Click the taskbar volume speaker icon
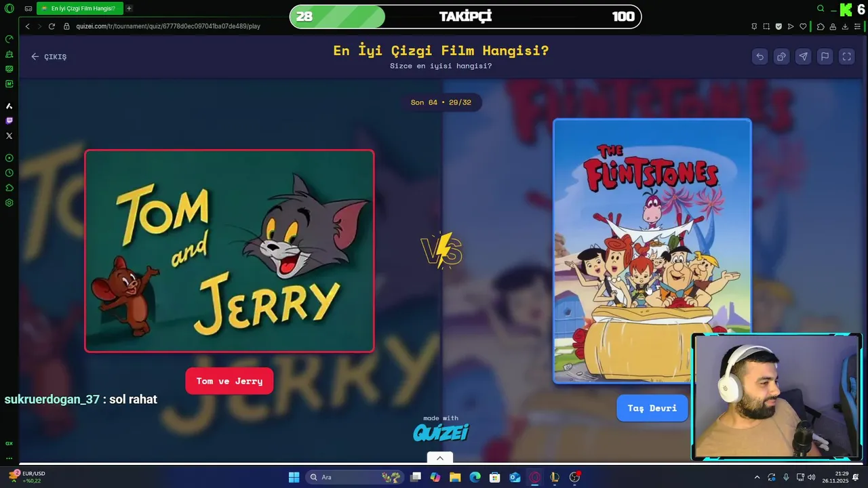 click(x=813, y=477)
